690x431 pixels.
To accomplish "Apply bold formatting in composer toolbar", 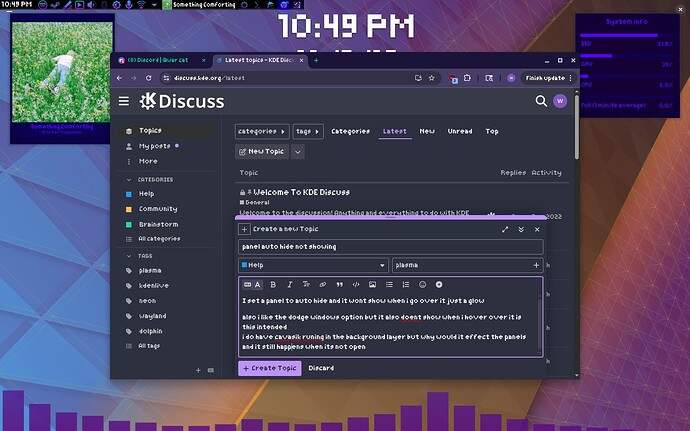I will pyautogui.click(x=273, y=285).
